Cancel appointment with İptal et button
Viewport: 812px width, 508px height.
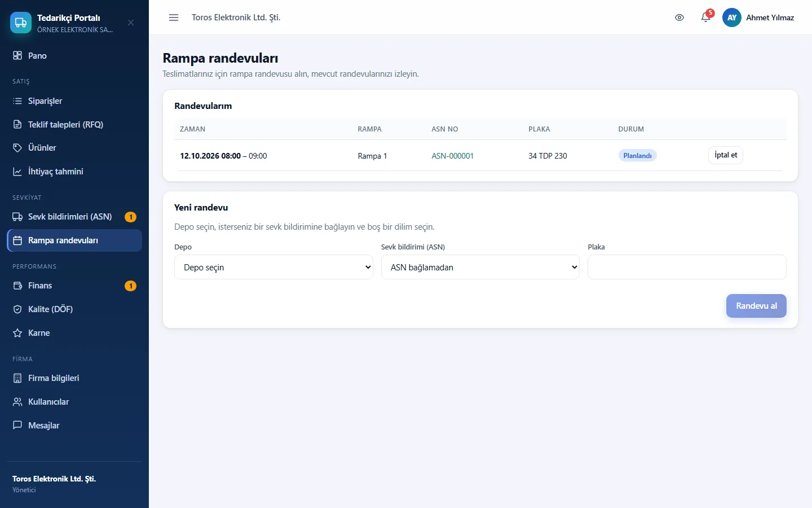[x=726, y=155]
